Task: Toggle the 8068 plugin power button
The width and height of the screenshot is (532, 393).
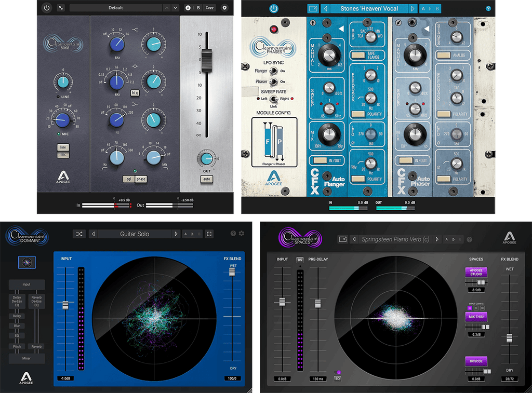Action: tap(47, 7)
